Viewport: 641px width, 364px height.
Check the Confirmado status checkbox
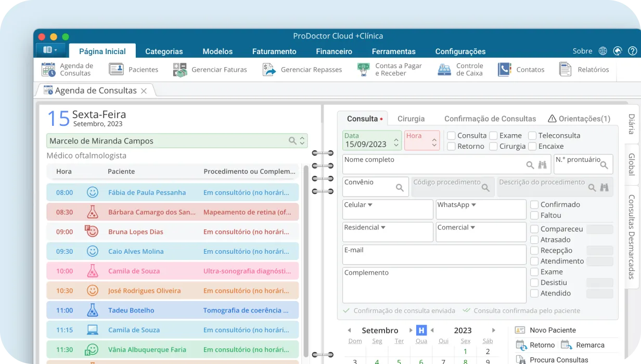click(535, 204)
